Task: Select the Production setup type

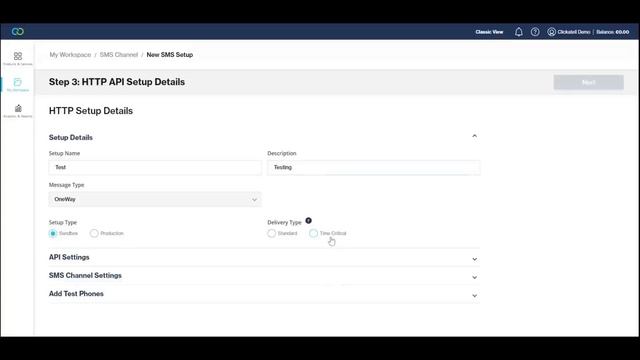Action: click(x=94, y=233)
